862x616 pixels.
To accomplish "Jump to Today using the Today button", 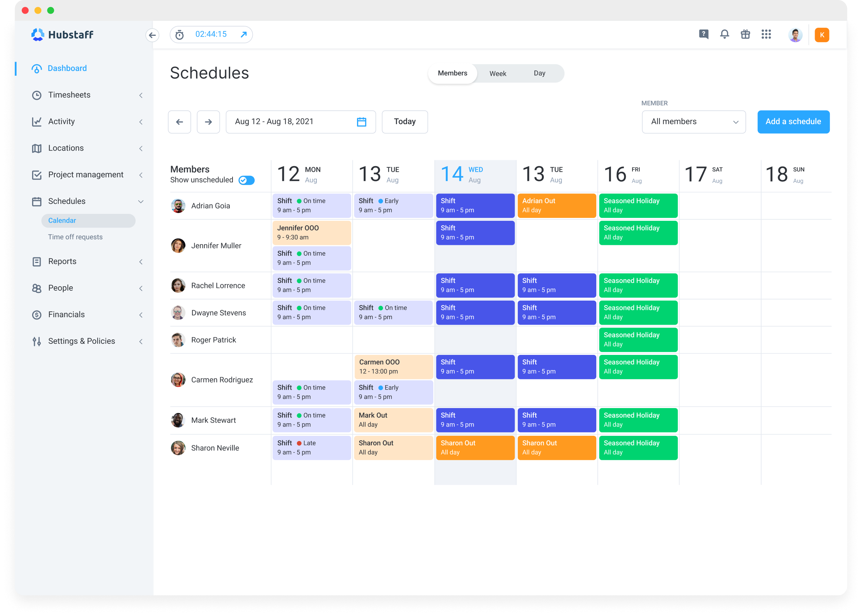I will pos(405,122).
